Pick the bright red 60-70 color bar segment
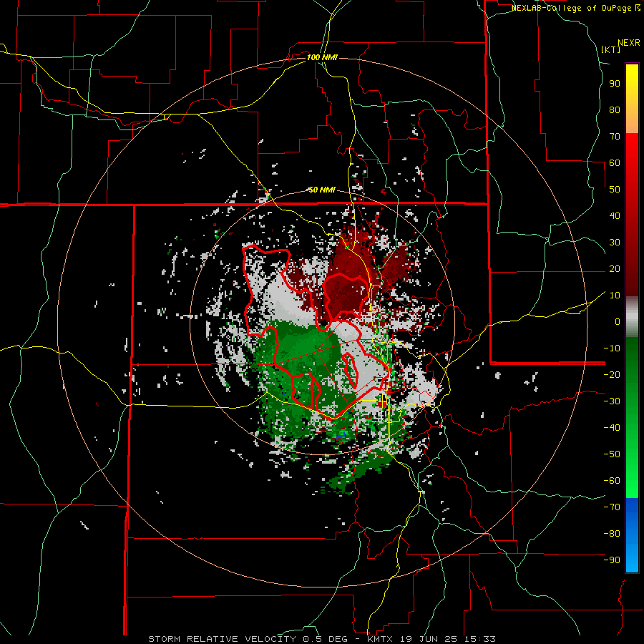This screenshot has height=644, width=644. tap(632, 148)
